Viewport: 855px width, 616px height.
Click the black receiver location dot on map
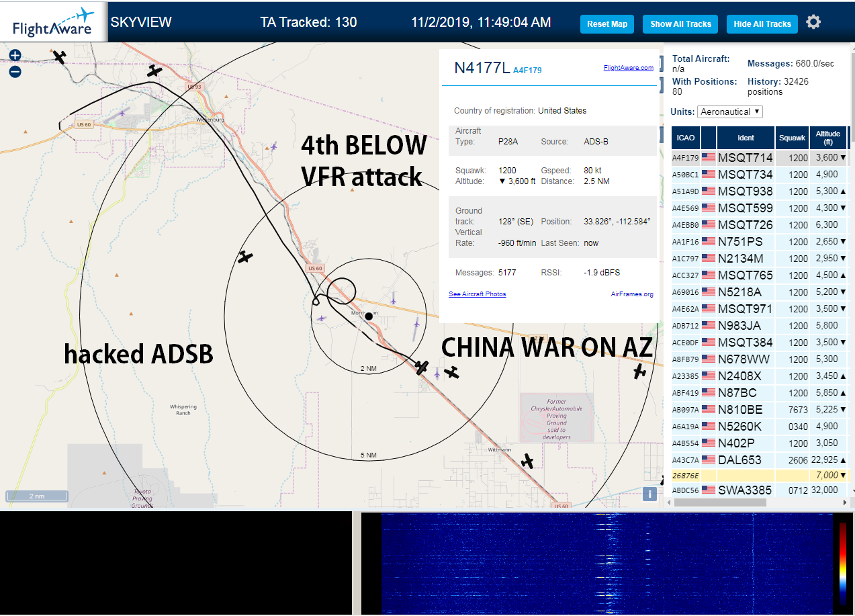369,316
